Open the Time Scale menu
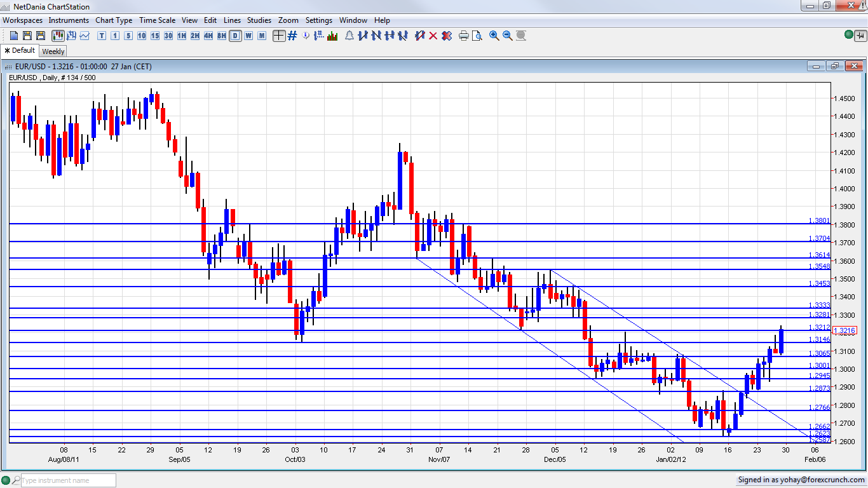The image size is (868, 488). [x=157, y=20]
